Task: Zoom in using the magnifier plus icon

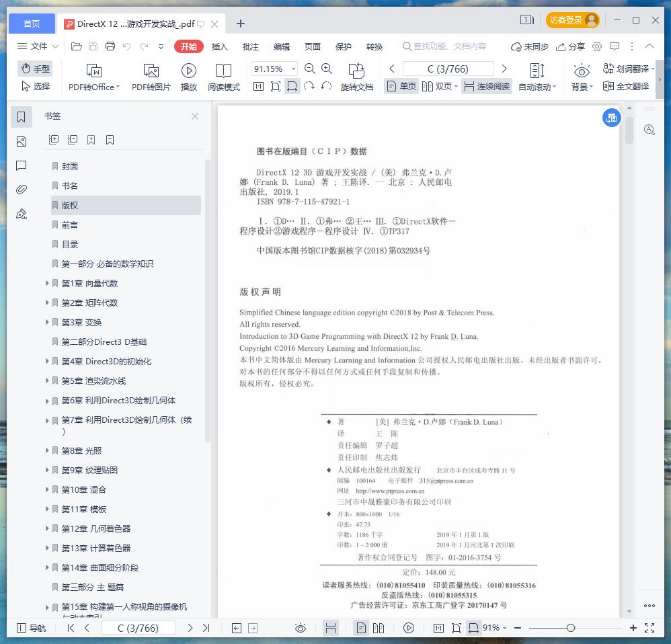Action: coord(327,69)
